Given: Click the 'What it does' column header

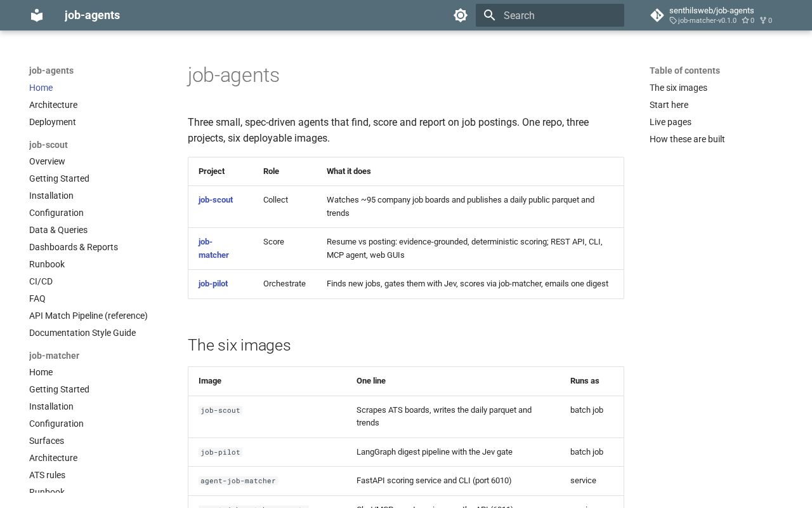Looking at the screenshot, I should [349, 171].
